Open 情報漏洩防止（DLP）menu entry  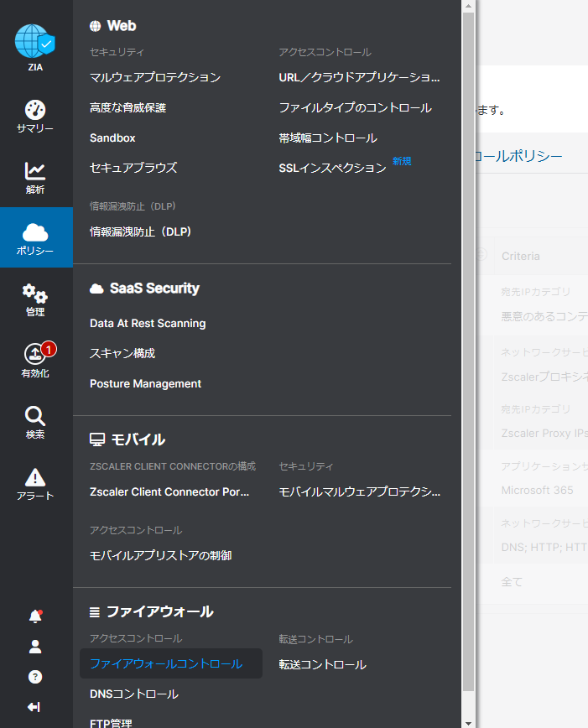140,231
